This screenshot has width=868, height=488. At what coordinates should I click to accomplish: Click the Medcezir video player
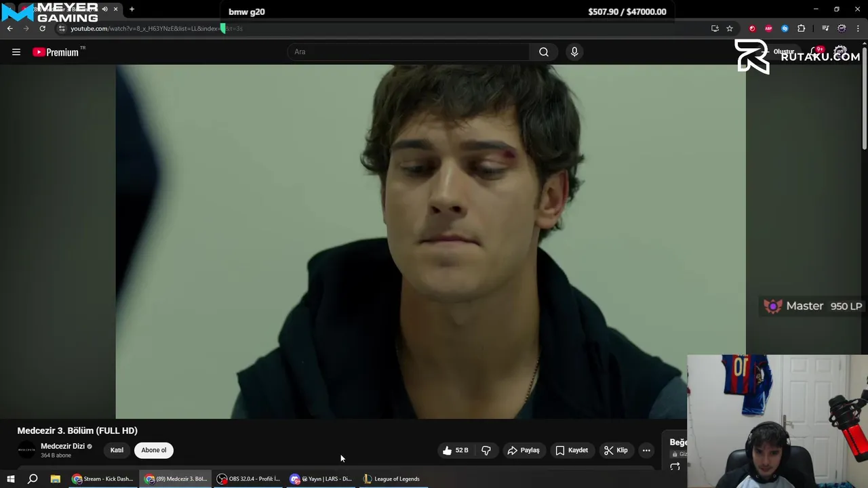click(x=431, y=241)
